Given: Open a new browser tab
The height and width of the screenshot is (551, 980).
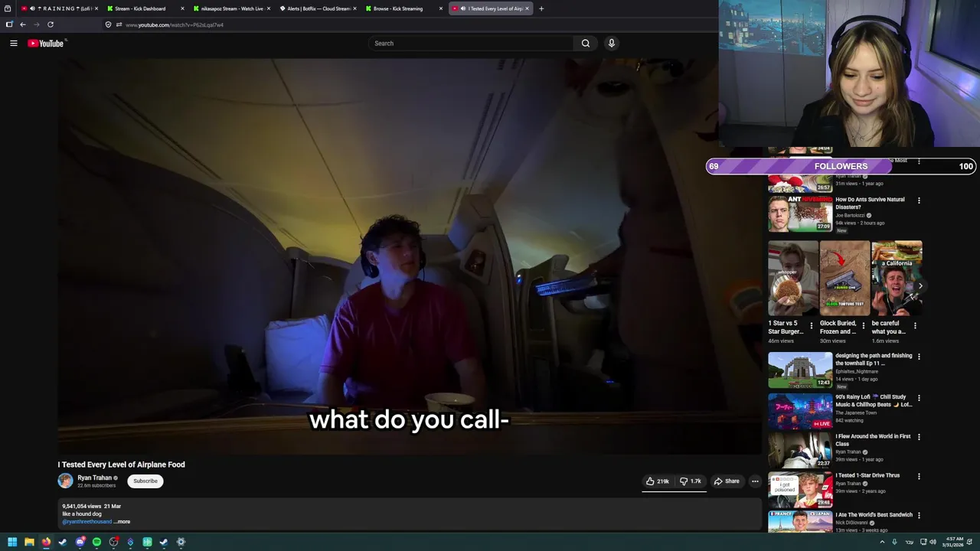Looking at the screenshot, I should [x=541, y=8].
